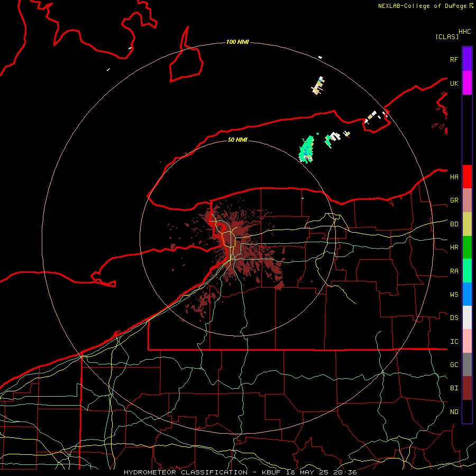Image resolution: width=476 pixels, height=476 pixels.
Task: Click the KBUF station identifier
Action: (x=271, y=472)
